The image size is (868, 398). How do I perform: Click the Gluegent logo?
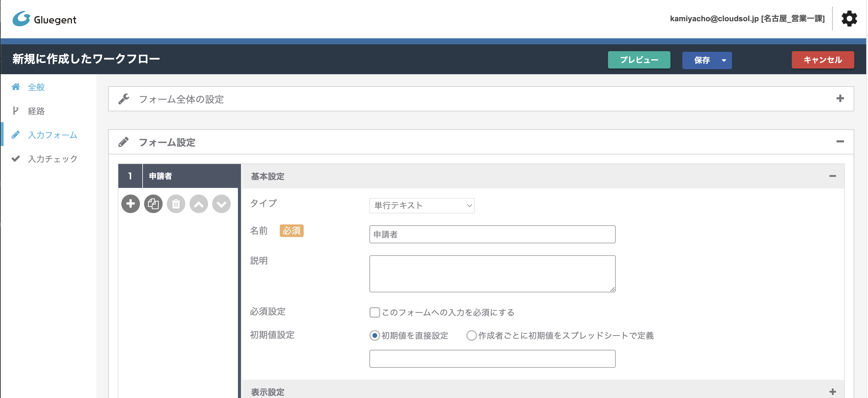(45, 19)
